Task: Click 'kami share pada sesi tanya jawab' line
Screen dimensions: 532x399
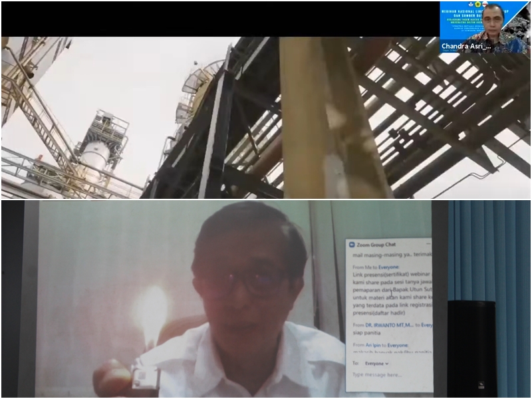Action: 392,282
